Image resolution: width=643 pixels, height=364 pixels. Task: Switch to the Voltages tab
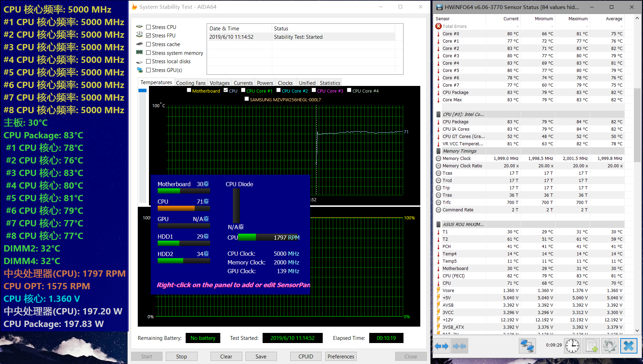point(220,83)
